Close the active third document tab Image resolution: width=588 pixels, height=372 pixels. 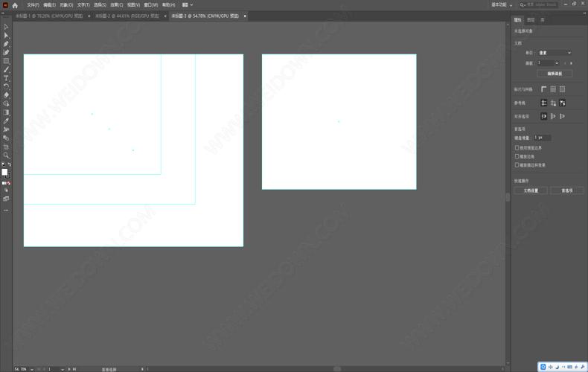(x=245, y=16)
